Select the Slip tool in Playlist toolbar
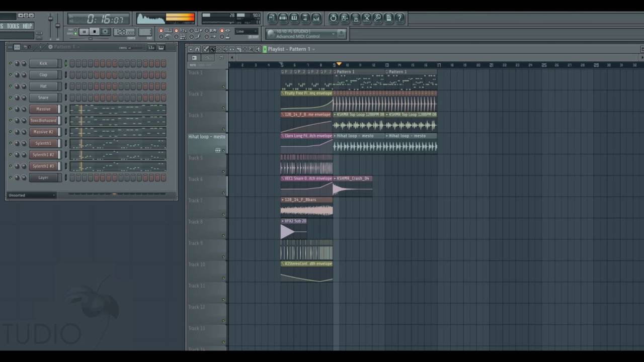The width and height of the screenshot is (644, 362). coord(232,49)
